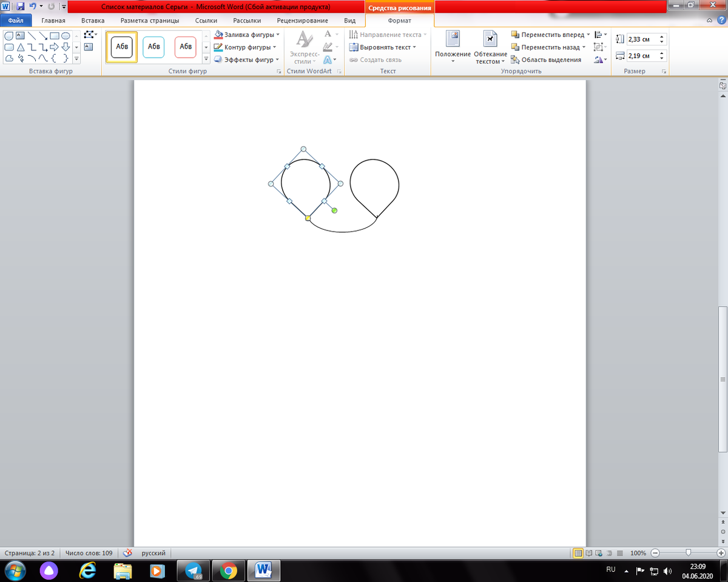728x582 pixels.
Task: Open the Telegram taskbar icon
Action: click(194, 570)
